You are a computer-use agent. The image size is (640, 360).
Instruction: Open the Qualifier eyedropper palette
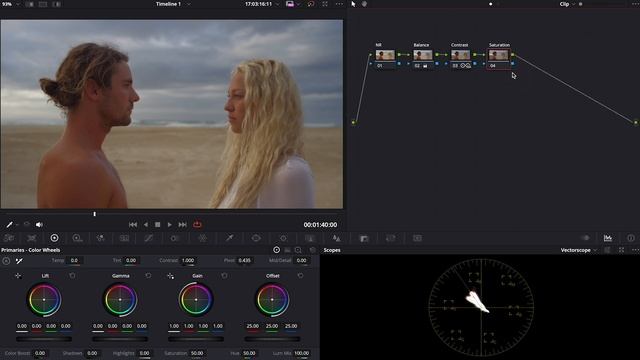click(x=230, y=238)
